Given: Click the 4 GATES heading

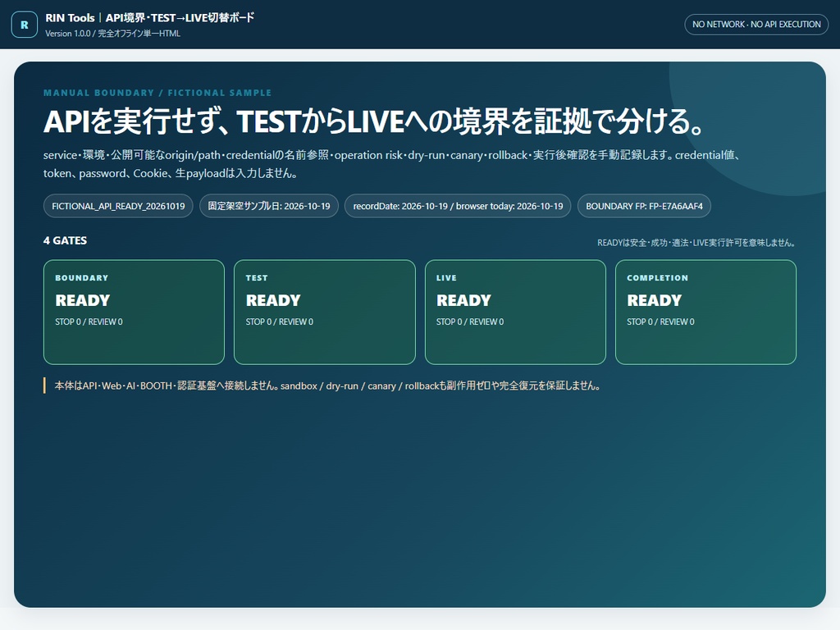Looking at the screenshot, I should point(66,240).
